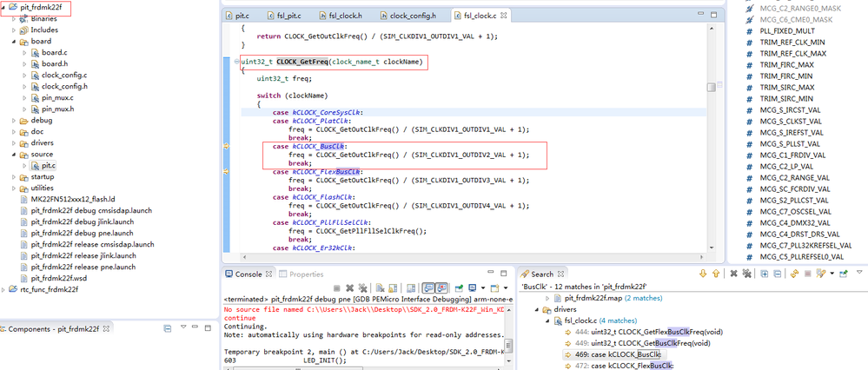The width and height of the screenshot is (868, 370).
Task: Select pit_frdmk22f release pne.launch
Action: pyautogui.click(x=83, y=268)
